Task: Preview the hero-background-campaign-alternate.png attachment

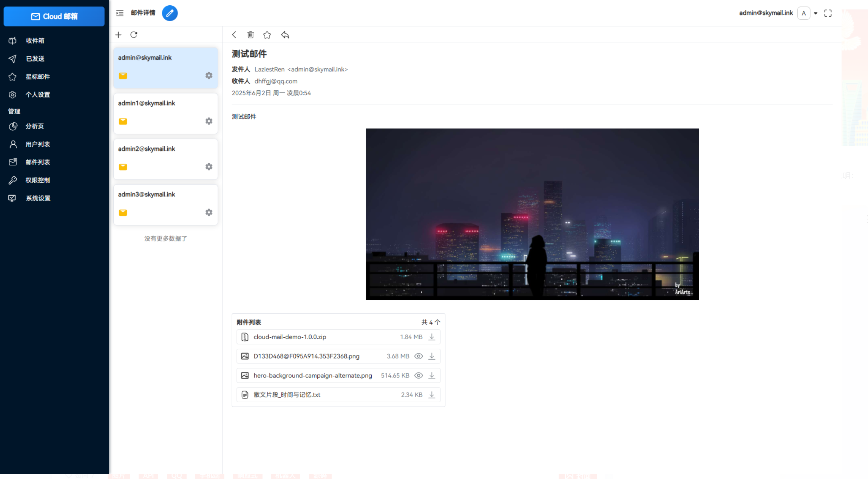Action: point(418,375)
